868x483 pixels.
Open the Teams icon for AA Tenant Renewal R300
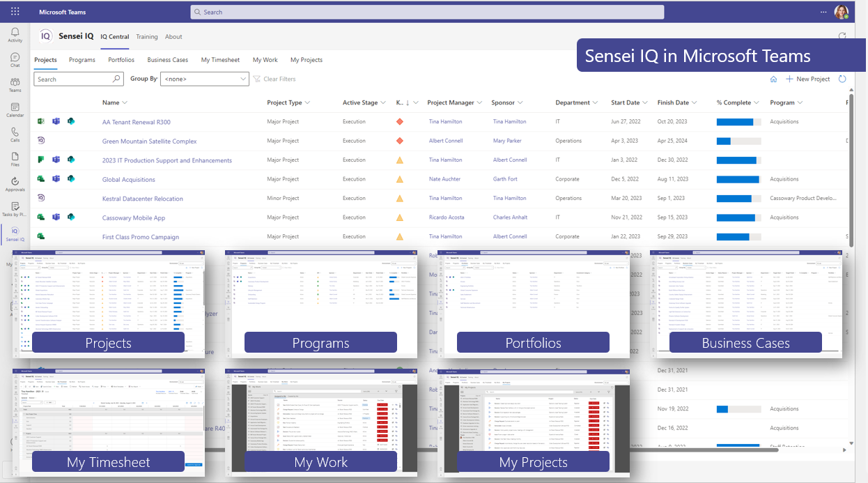(56, 121)
